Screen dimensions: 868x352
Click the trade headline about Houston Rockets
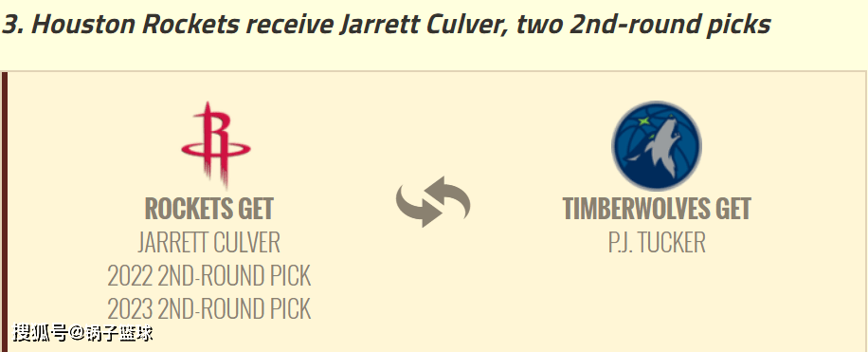[x=386, y=25]
